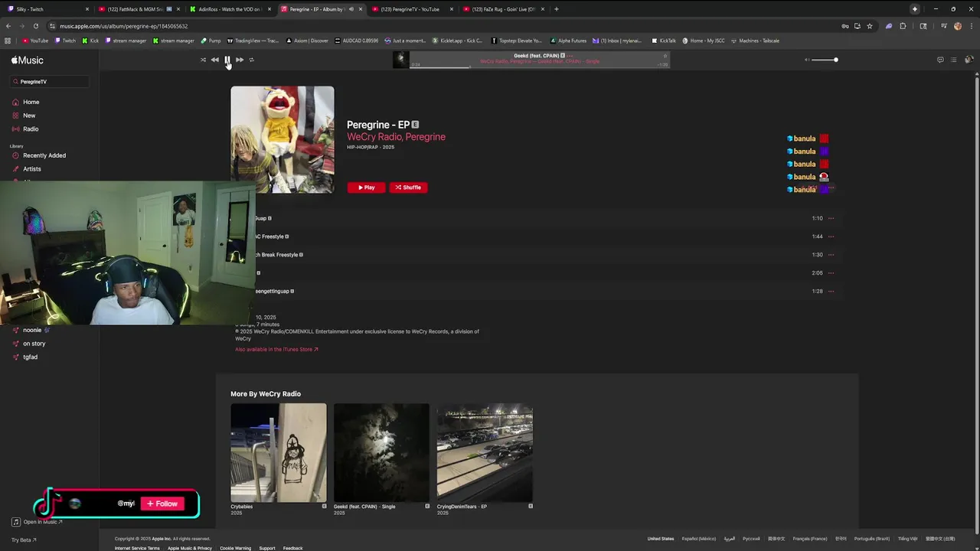Open more options for the 1:30 track

point(831,255)
